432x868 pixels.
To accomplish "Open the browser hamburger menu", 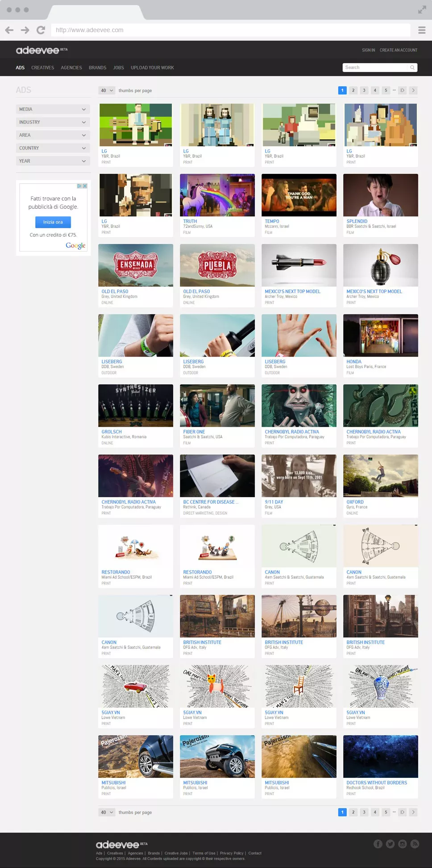I will pyautogui.click(x=422, y=30).
